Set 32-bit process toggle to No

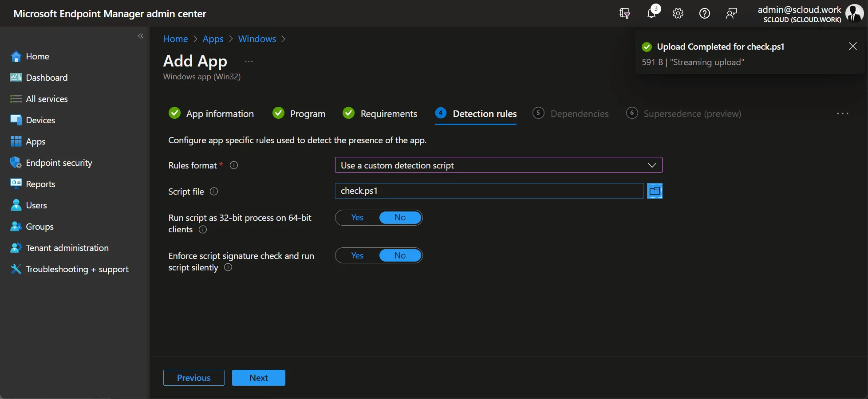pos(400,218)
